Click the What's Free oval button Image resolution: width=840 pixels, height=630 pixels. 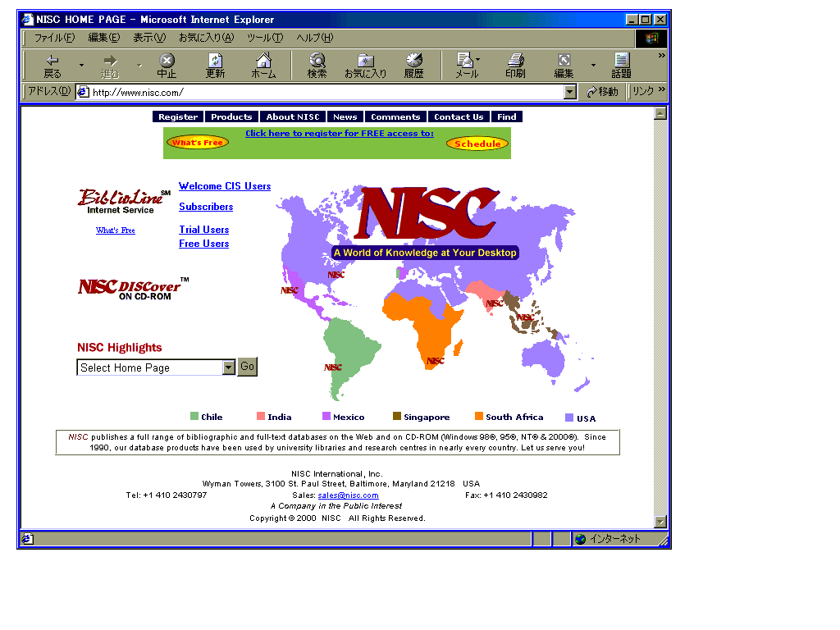click(x=198, y=143)
